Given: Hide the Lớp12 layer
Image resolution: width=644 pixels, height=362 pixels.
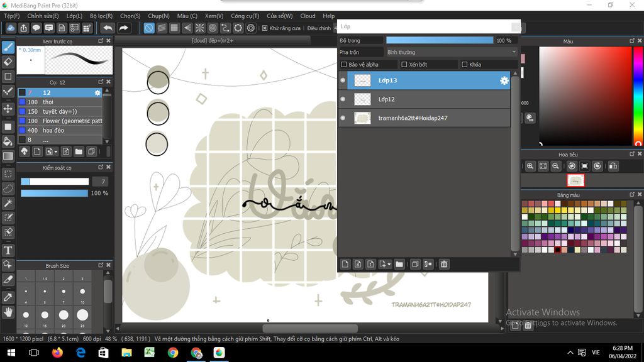Looking at the screenshot, I should tap(343, 99).
